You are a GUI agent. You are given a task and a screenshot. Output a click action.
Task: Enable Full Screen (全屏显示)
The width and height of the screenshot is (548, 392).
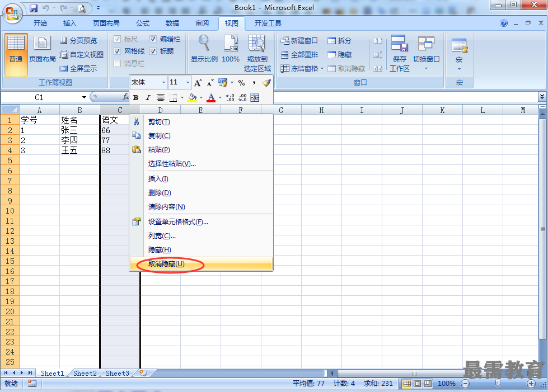78,68
